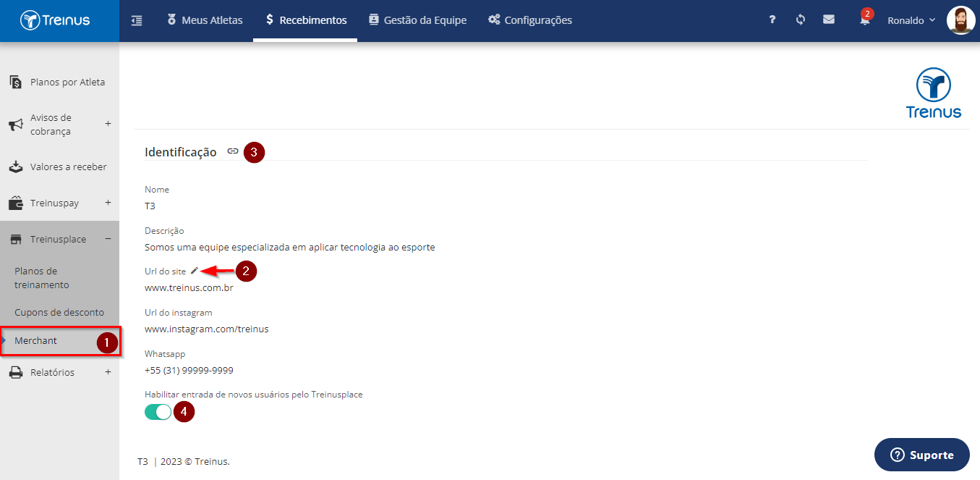Open the Suporte help button
The height and width of the screenshot is (480, 980).
(x=922, y=455)
